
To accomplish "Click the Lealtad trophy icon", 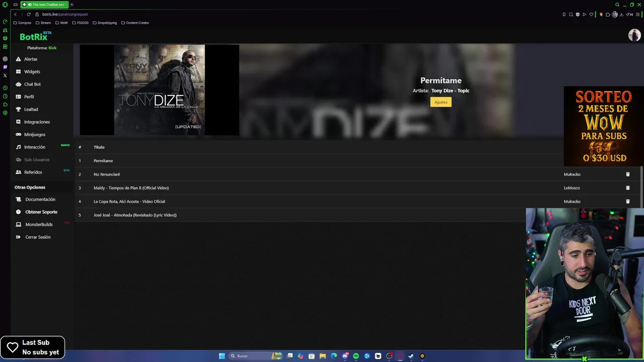I will (19, 110).
